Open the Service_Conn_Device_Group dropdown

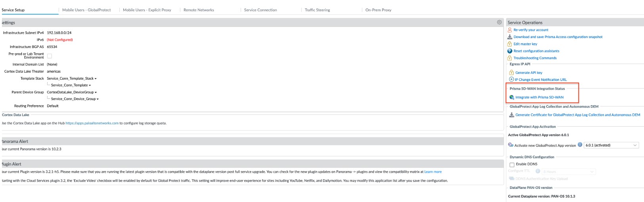pyautogui.click(x=75, y=99)
